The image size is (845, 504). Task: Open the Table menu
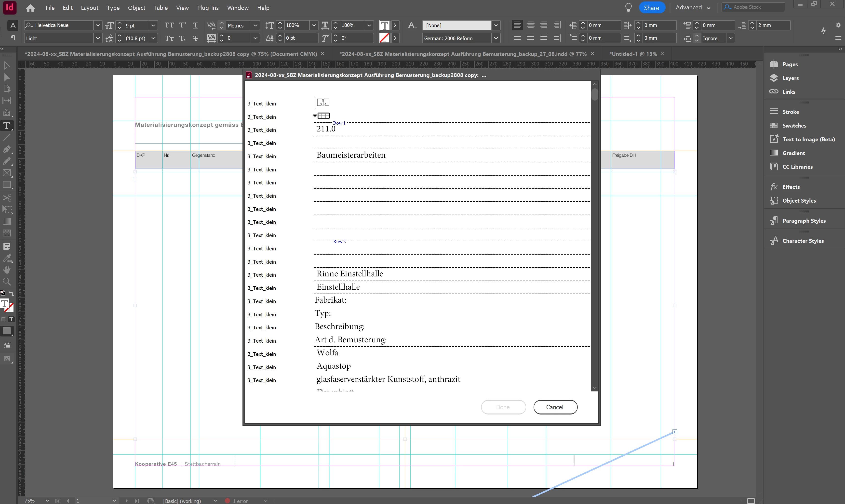pos(160,7)
